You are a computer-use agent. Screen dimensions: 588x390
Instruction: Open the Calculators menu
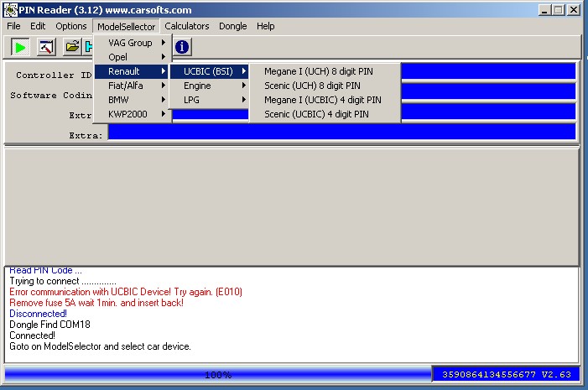point(187,26)
